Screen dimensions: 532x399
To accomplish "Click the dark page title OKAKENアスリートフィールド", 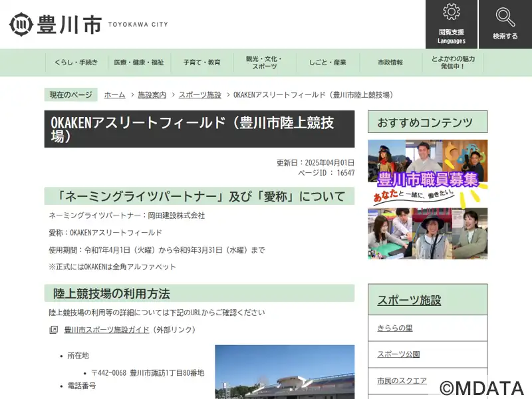I will coord(199,129).
